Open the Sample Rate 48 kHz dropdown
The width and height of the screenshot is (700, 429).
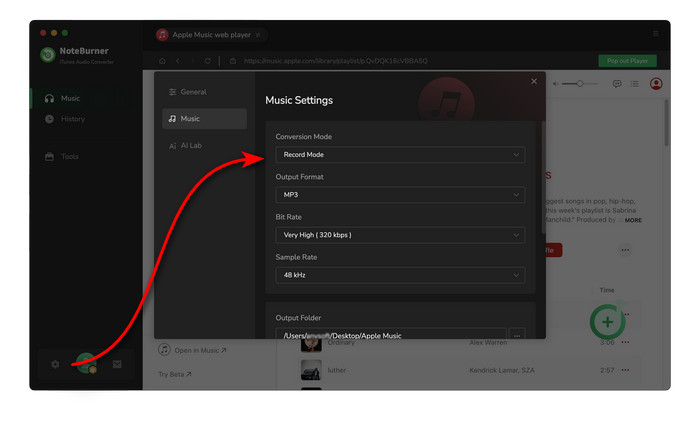coord(400,275)
